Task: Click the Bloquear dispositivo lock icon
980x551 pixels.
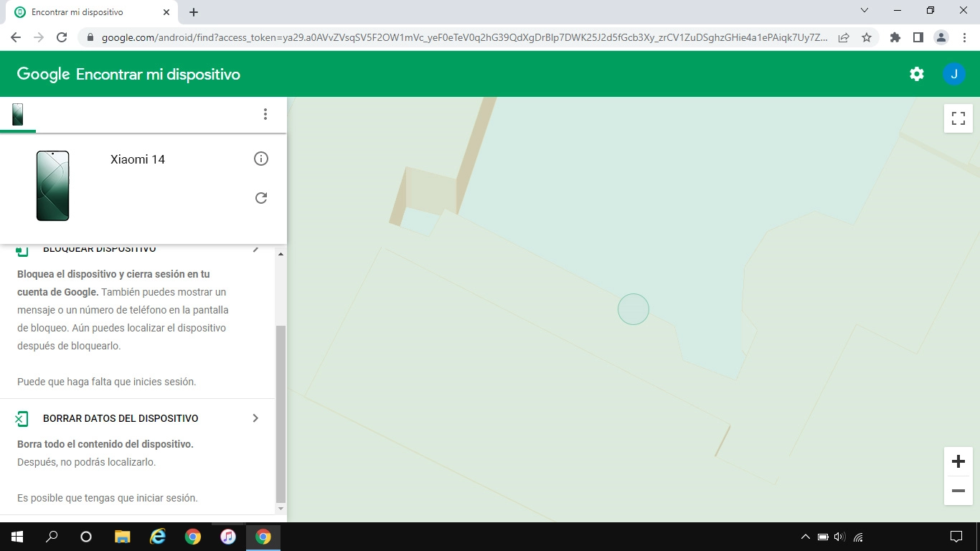Action: tap(22, 250)
